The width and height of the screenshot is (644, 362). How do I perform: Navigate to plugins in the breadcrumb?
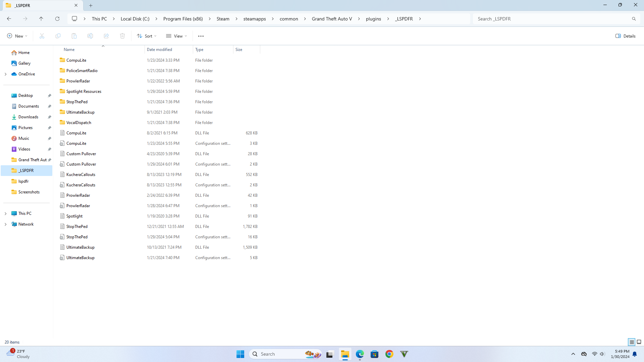[x=373, y=19]
